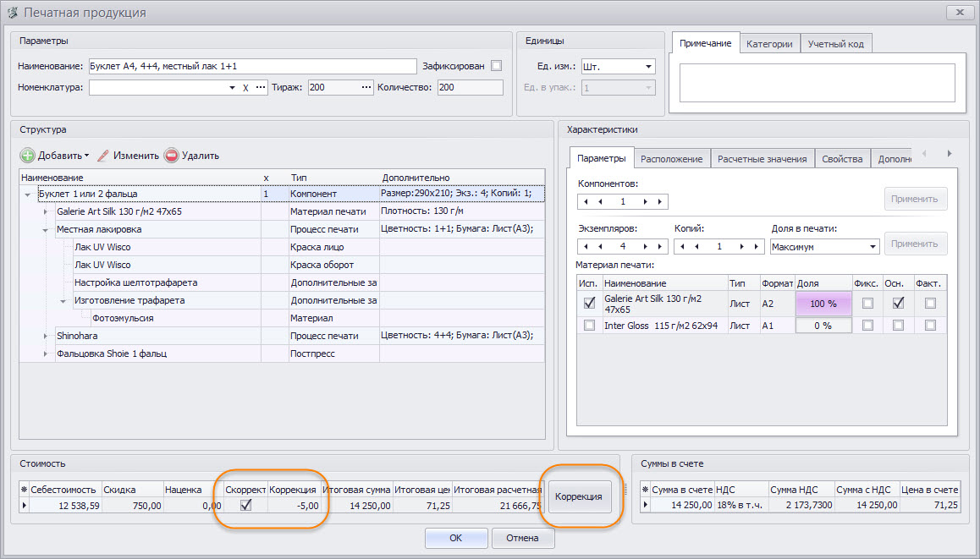Jump to first value in Экземпляров stepper
Image resolution: width=980 pixels, height=559 pixels.
[586, 247]
